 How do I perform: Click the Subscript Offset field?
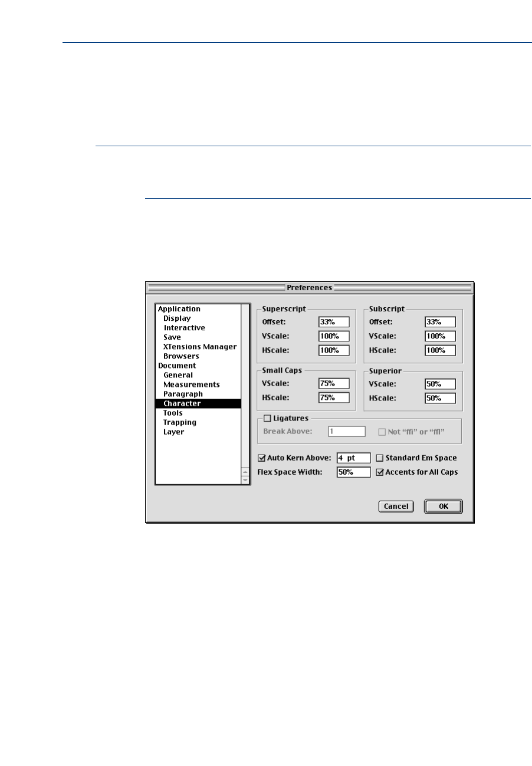pos(441,322)
